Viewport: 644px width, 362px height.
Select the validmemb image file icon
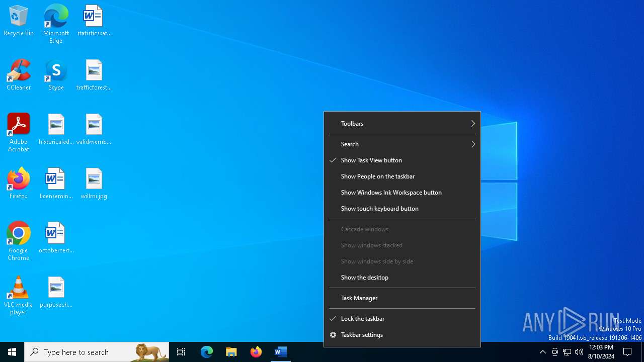point(94,130)
